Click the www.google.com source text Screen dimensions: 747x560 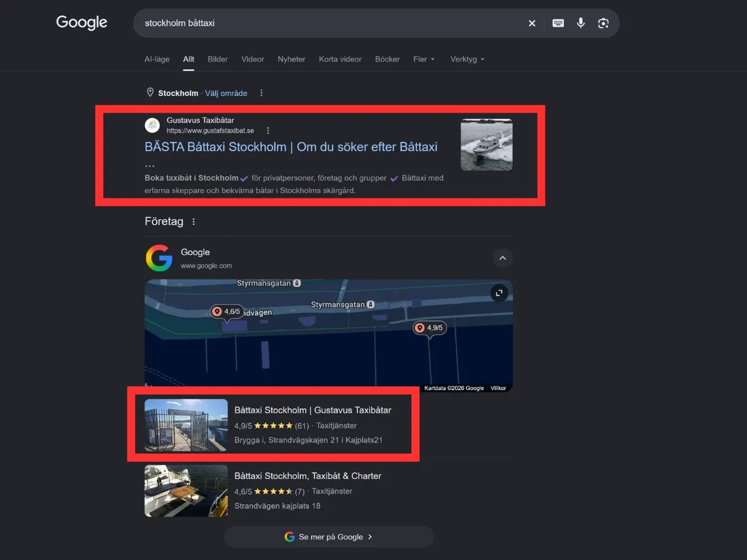206,266
